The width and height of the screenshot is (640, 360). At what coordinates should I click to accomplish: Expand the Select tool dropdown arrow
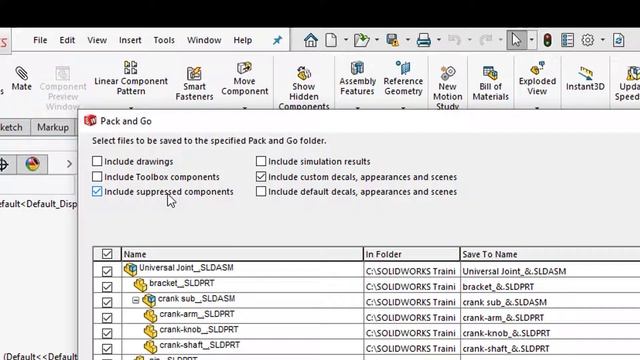(x=531, y=40)
